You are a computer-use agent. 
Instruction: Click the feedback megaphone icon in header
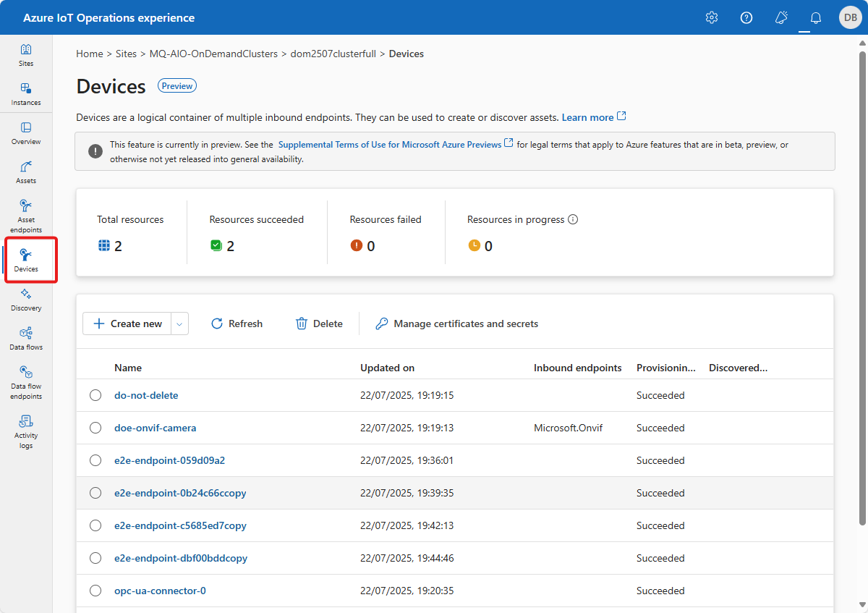tap(781, 17)
